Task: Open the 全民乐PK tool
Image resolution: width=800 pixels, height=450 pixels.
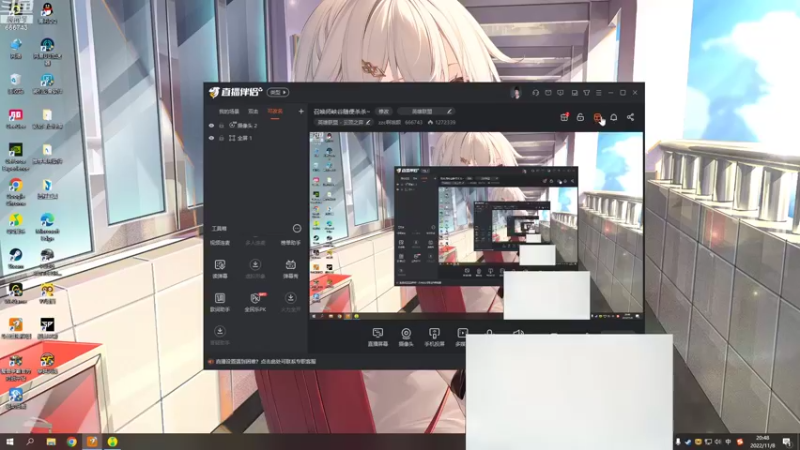Action: [x=255, y=302]
